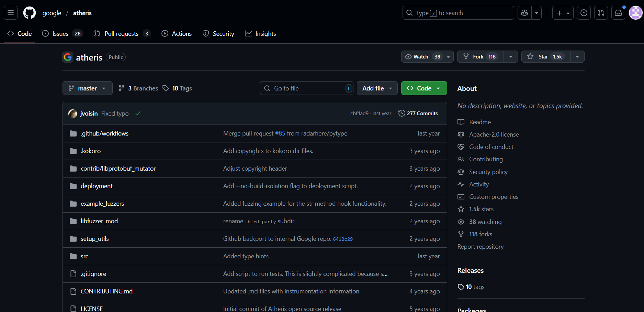Fork the atheris repository
The image size is (644, 312).
pyautogui.click(x=480, y=57)
